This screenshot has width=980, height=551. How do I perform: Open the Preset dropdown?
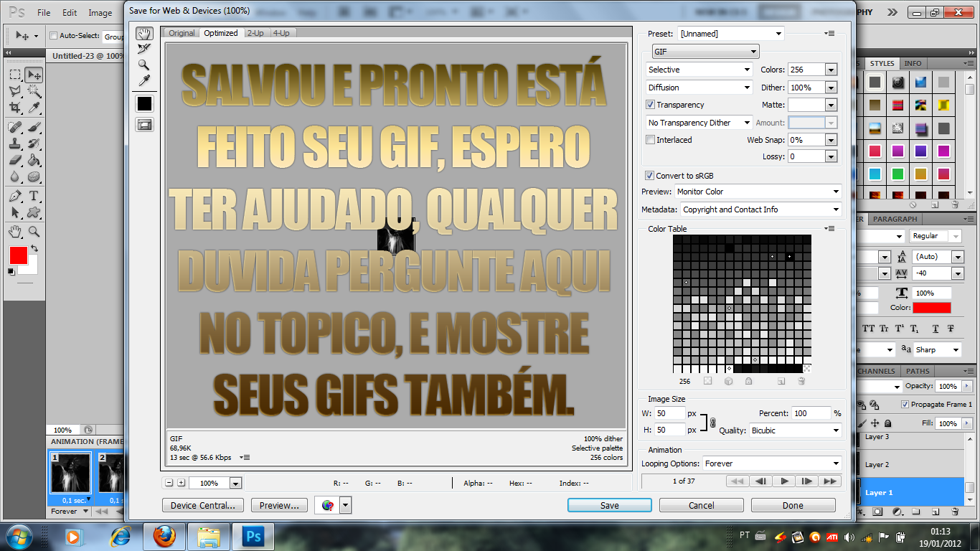point(731,34)
